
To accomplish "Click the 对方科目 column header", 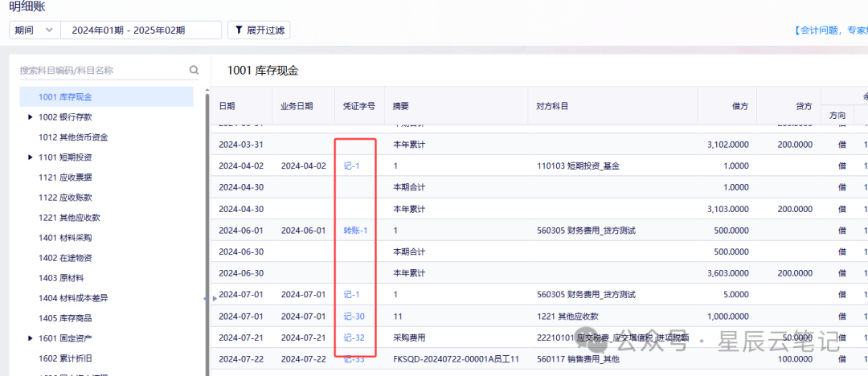I will [552, 106].
